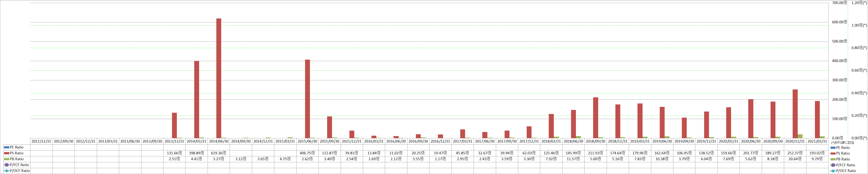This screenshot has height=174, width=868.
Task: Click the PS value 398.89倍 cell
Action: 197,153
